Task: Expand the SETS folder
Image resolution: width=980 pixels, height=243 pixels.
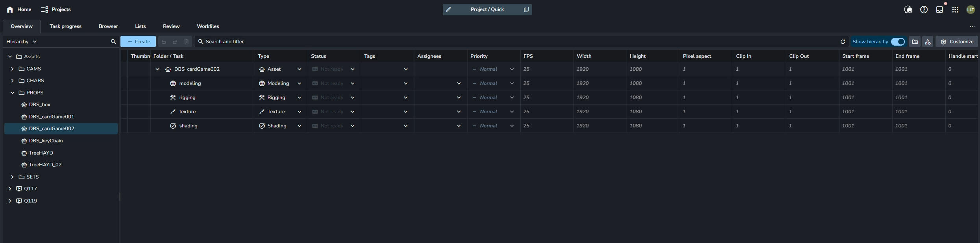Action: pyautogui.click(x=12, y=177)
